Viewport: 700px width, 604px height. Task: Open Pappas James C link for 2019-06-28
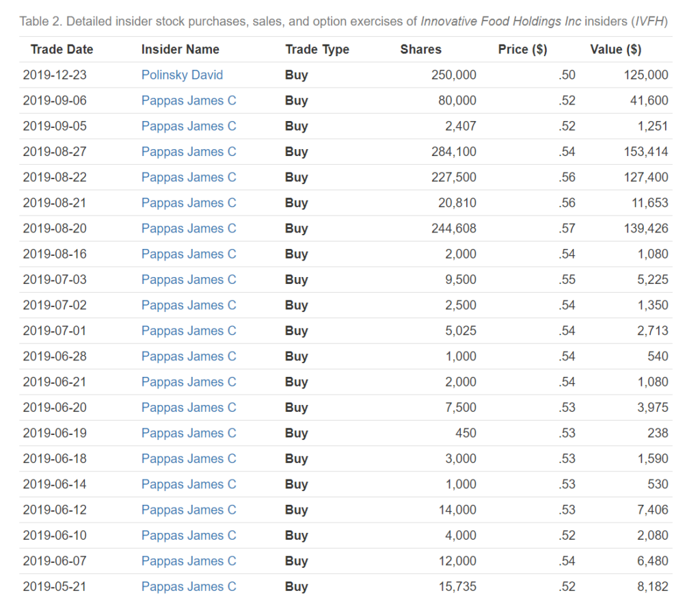click(x=189, y=356)
